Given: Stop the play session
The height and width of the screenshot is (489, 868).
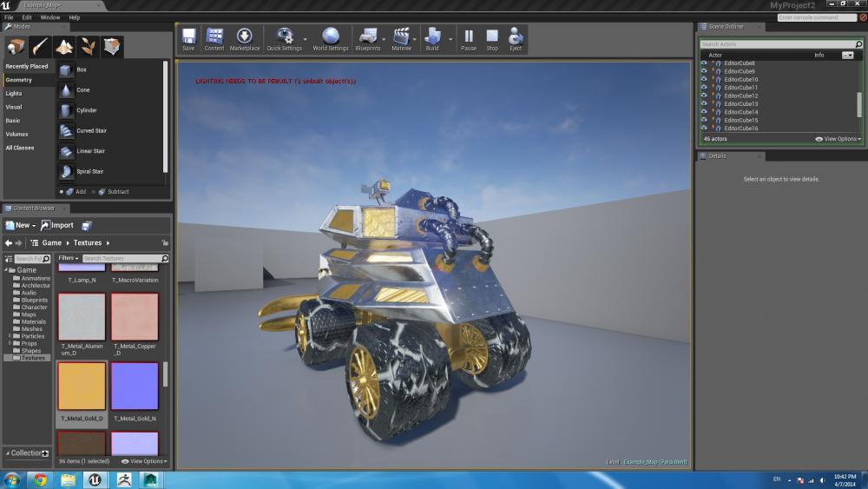Looking at the screenshot, I should pyautogui.click(x=492, y=39).
